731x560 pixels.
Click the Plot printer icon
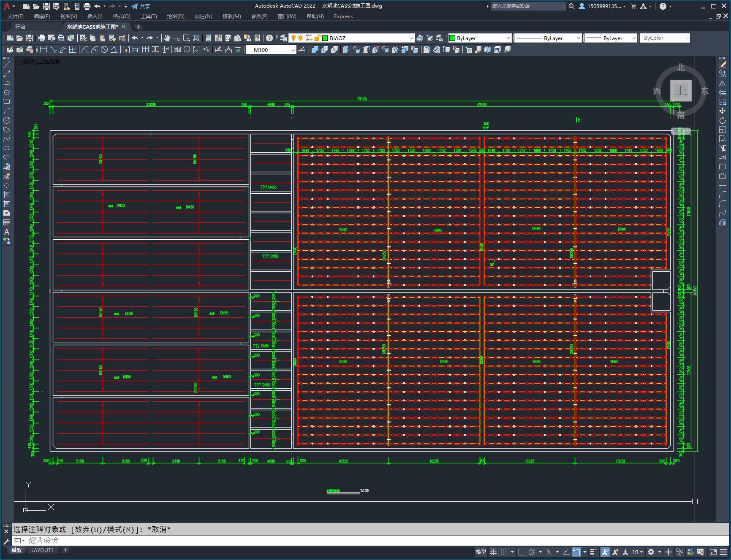(41, 38)
